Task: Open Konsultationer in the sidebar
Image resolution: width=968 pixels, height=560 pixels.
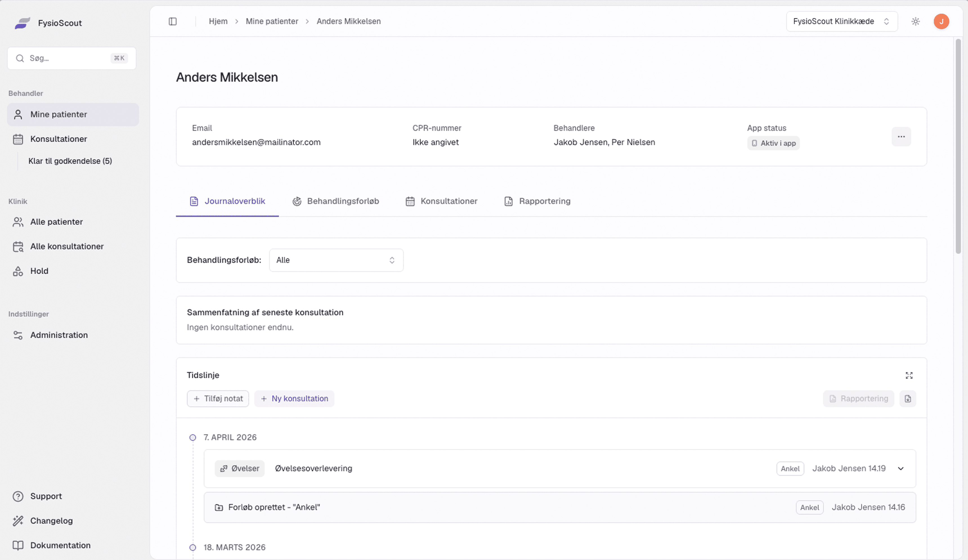Action: pos(73,139)
